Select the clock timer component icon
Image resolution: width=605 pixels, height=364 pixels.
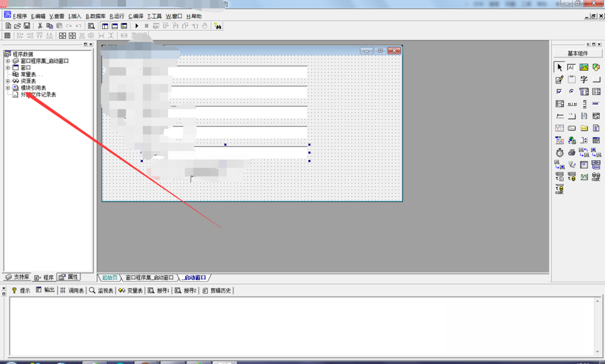pos(559,152)
